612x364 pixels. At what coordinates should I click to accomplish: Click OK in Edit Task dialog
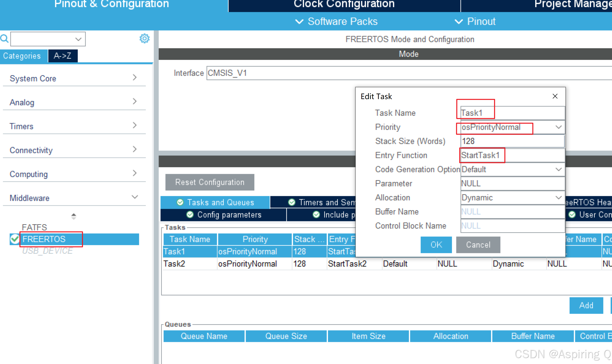[436, 245]
